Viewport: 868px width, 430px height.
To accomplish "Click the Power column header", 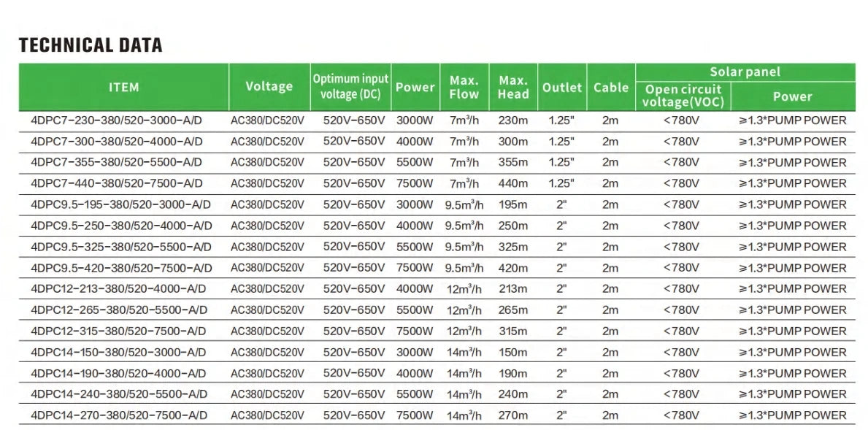I will click(x=415, y=88).
